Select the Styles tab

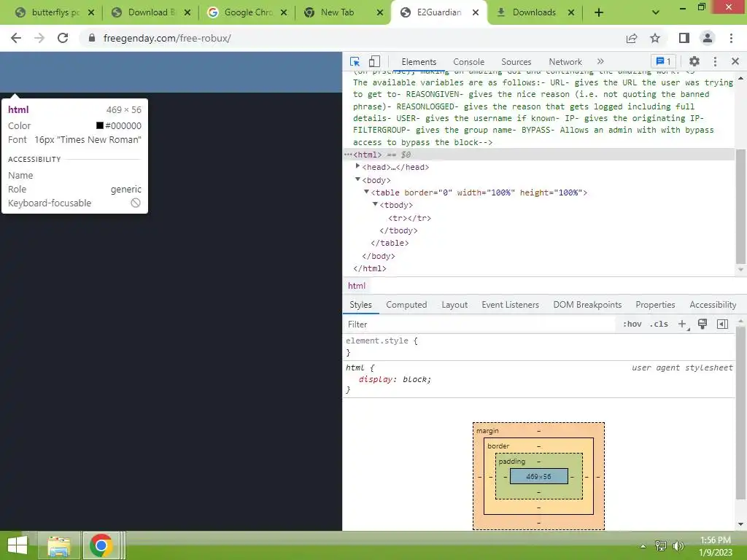pos(360,305)
